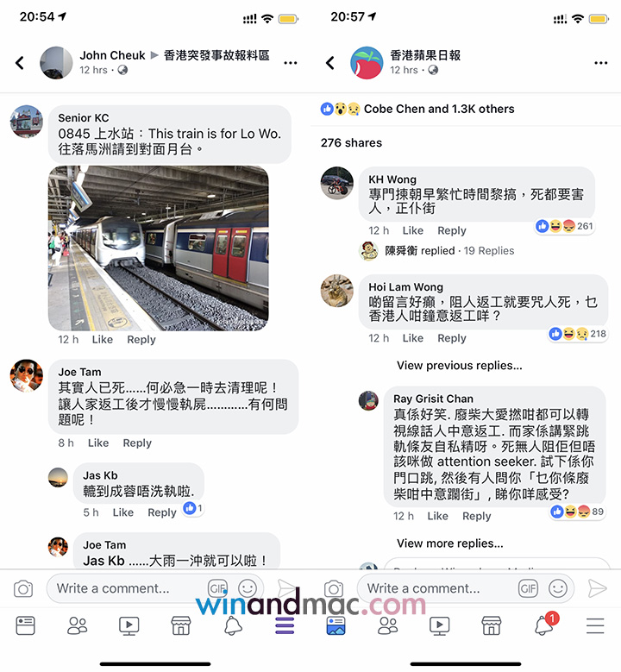Screen dimensions: 621x672
Task: Tap camera icon in left comment bar
Action: coord(23,588)
